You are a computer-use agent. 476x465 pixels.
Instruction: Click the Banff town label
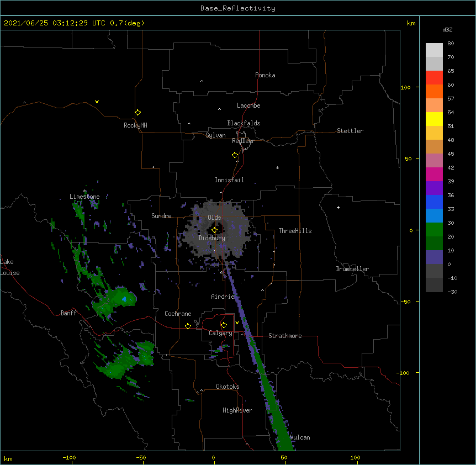point(68,313)
